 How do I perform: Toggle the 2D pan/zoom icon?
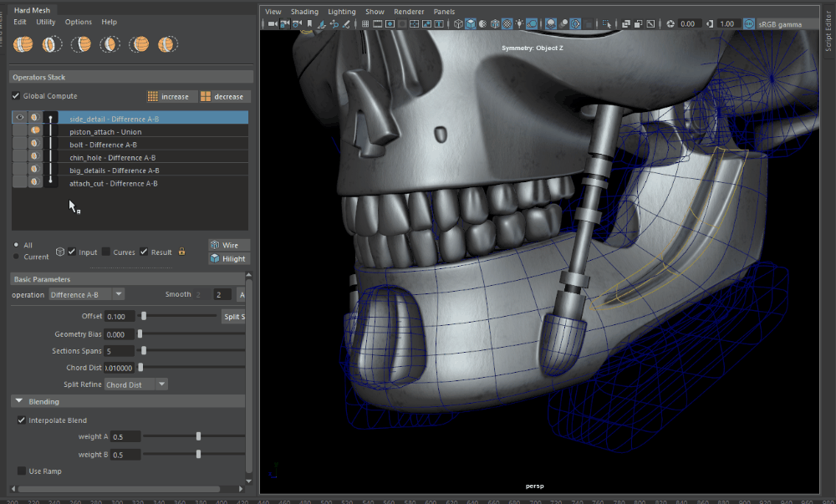334,24
